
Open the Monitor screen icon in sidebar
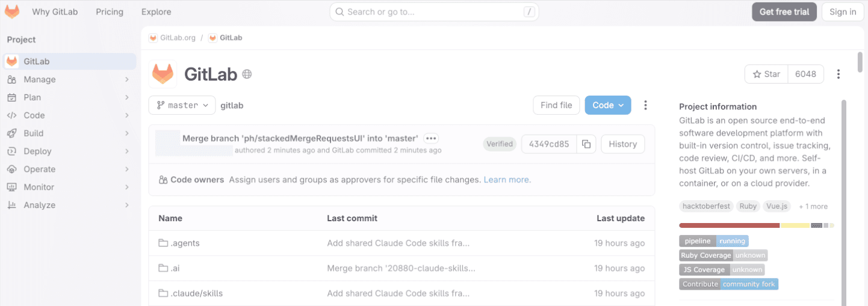[x=11, y=187]
